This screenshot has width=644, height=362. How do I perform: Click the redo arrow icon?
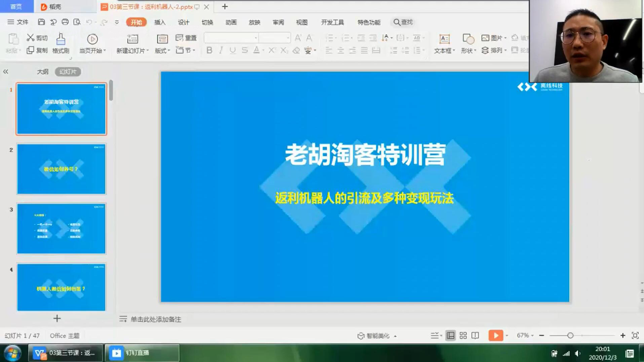pos(104,22)
